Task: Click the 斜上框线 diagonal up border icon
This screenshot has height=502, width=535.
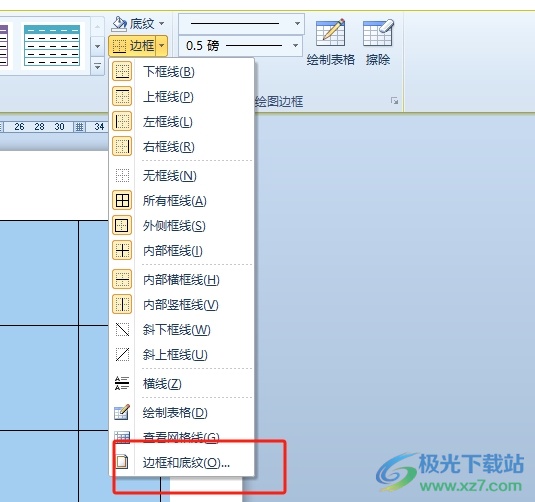Action: pos(122,355)
